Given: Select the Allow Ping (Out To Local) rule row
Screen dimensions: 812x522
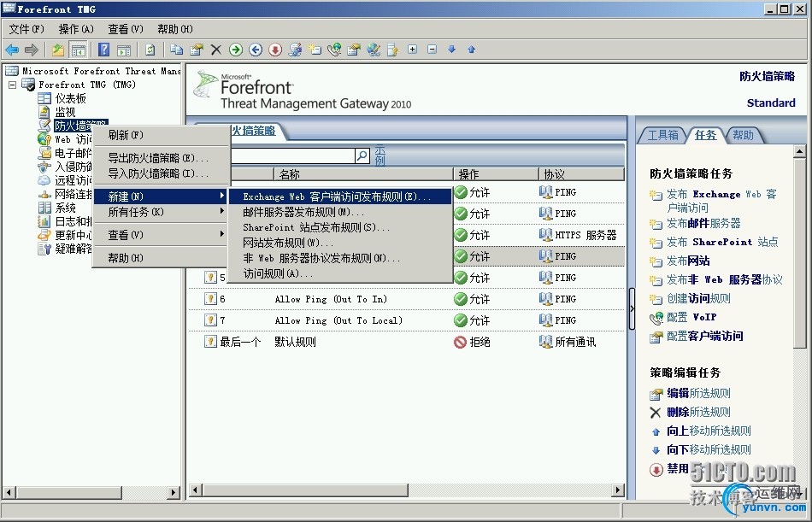Looking at the screenshot, I should tap(407, 320).
